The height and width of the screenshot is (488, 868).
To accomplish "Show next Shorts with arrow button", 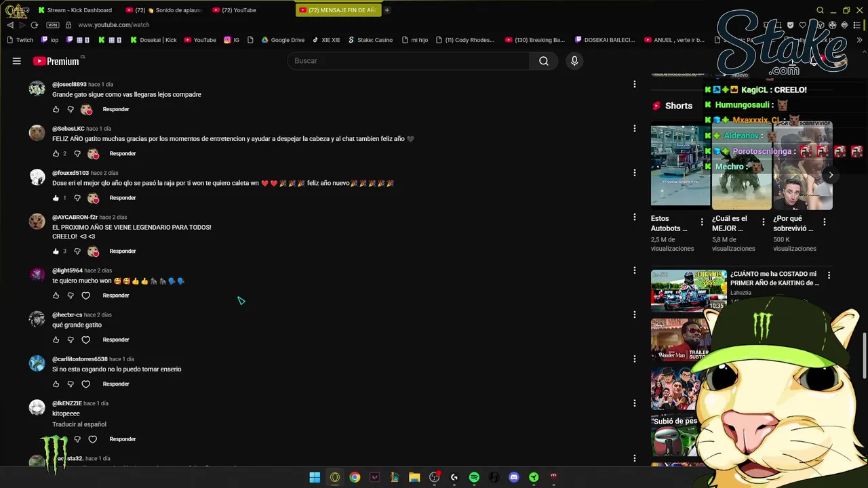I will [831, 175].
